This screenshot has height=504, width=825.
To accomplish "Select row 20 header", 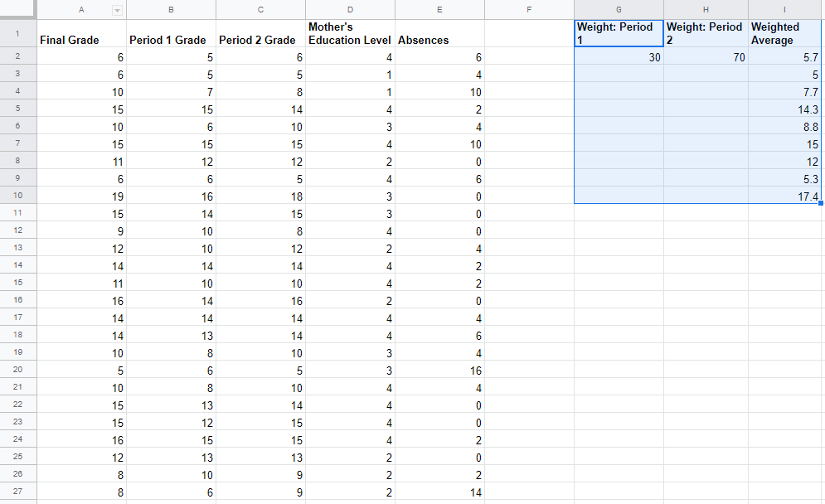I will click(18, 370).
